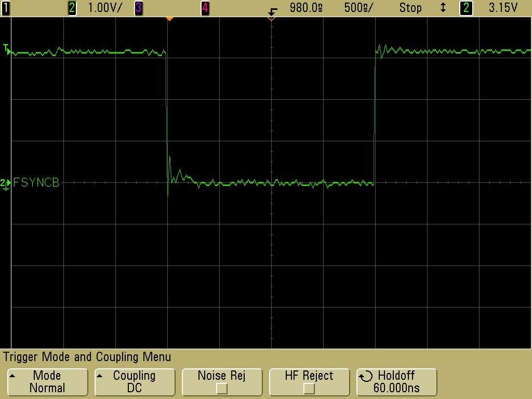Click the 500ns/ timebase readout
The width and height of the screenshot is (532, 399).
(358, 8)
